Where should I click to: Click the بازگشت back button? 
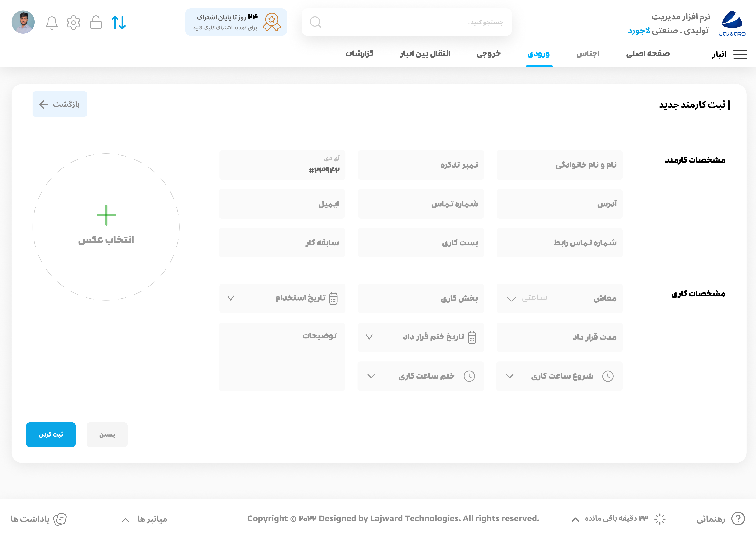60,104
